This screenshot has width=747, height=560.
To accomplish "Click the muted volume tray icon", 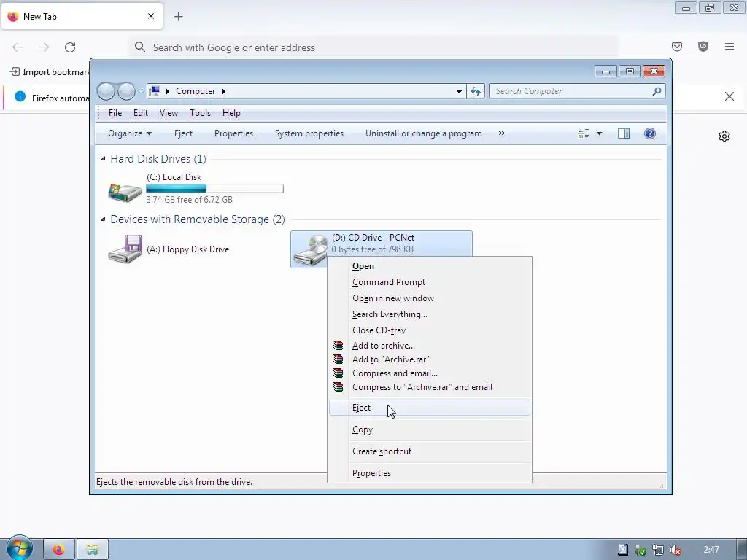I will [x=675, y=550].
